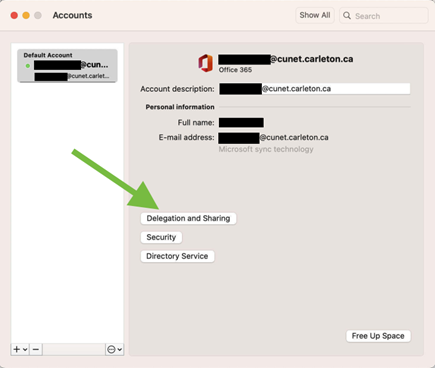
Task: Click the Free Up Space button
Action: point(378,336)
